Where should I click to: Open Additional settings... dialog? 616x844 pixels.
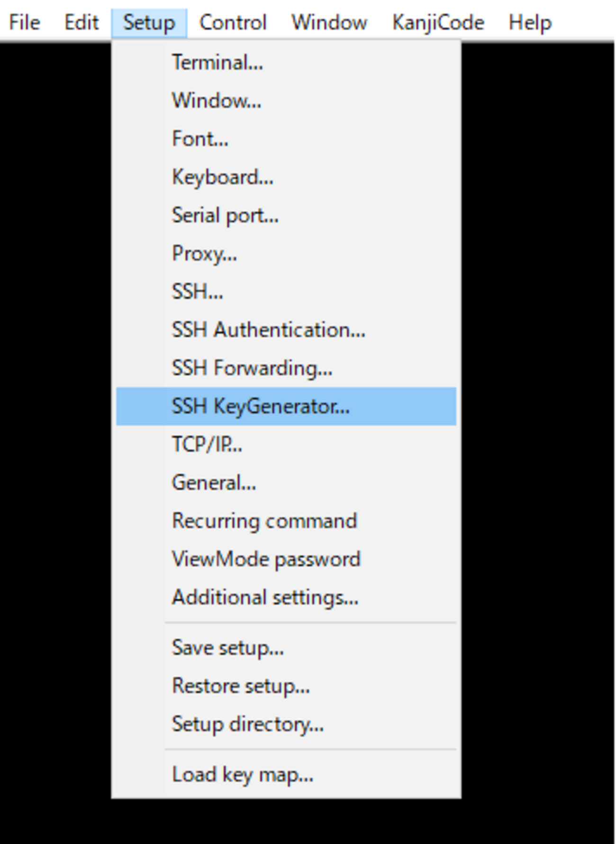[x=265, y=597]
